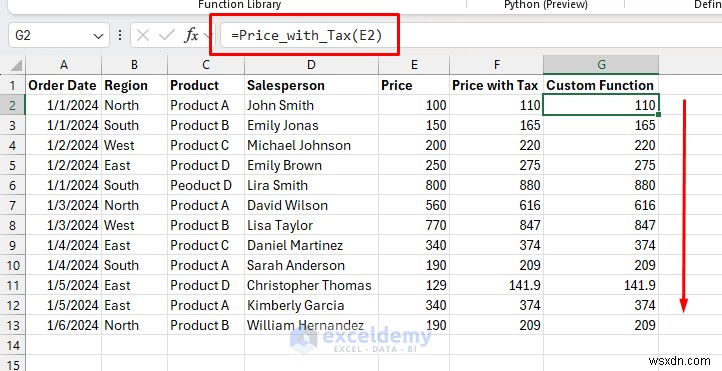Click the enter checkmark icon in formula bar

[166, 35]
